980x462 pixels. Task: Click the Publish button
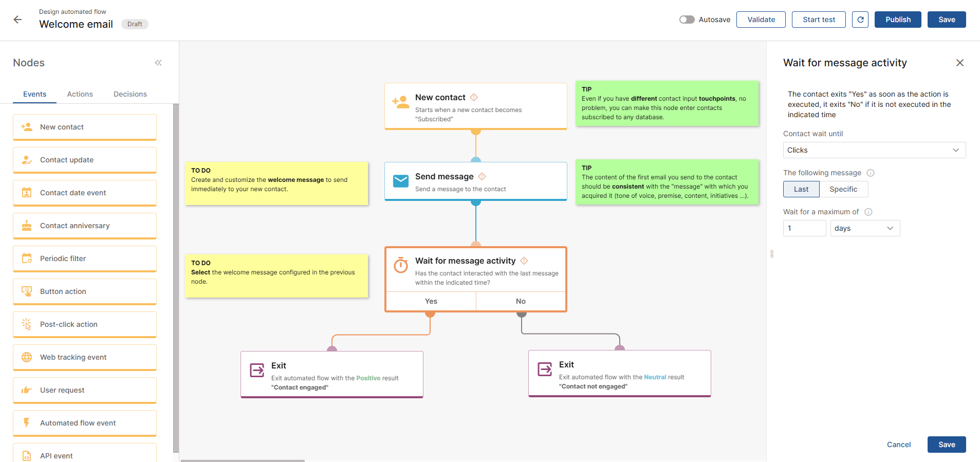point(897,20)
